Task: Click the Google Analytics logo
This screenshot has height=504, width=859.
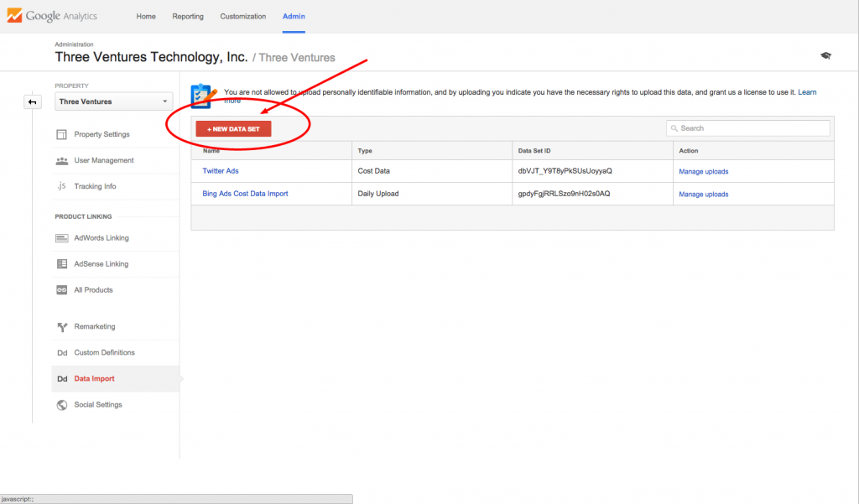Action: pos(52,15)
